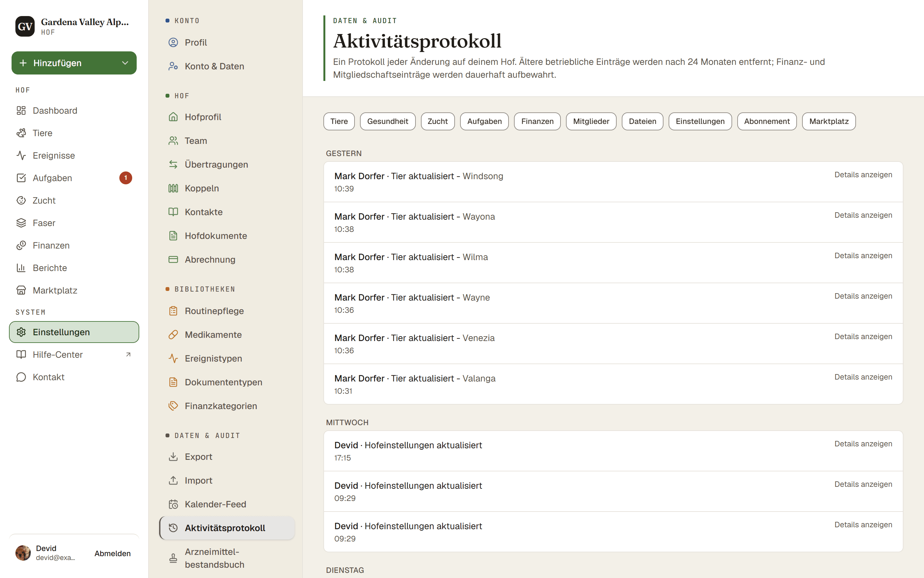Open Ereignisse pulse icon
924x578 pixels.
coord(21,156)
